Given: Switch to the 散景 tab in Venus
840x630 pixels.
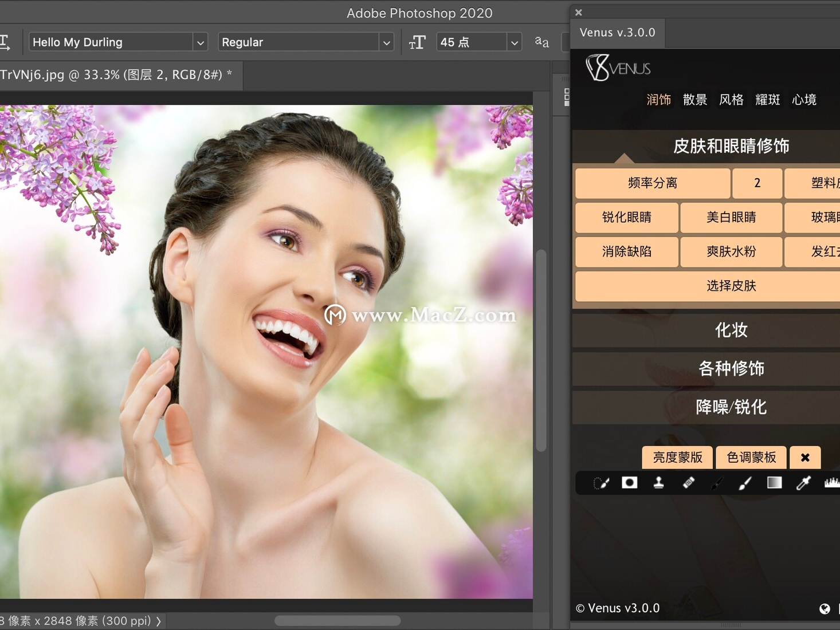Looking at the screenshot, I should point(695,100).
